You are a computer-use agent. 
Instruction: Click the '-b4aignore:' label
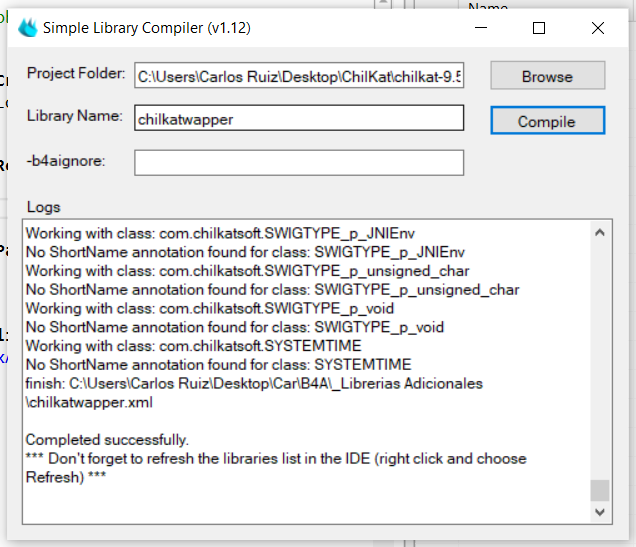click(66, 161)
